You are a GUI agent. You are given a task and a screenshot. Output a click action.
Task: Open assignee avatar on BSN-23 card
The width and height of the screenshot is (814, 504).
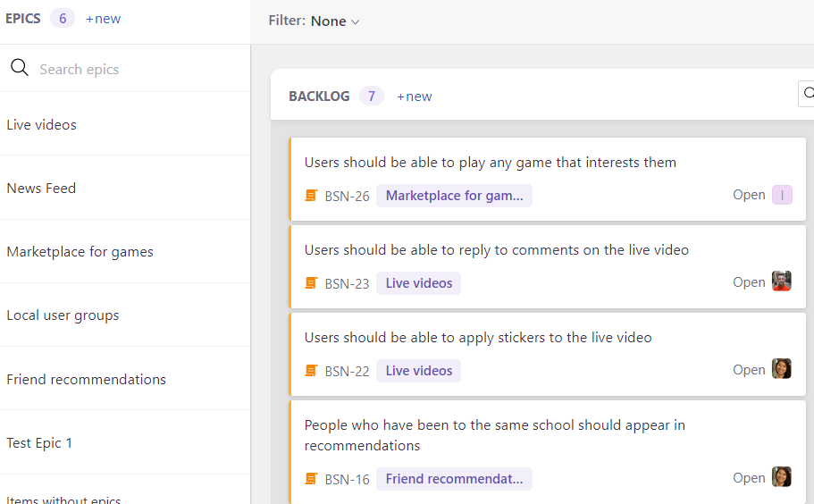(781, 281)
